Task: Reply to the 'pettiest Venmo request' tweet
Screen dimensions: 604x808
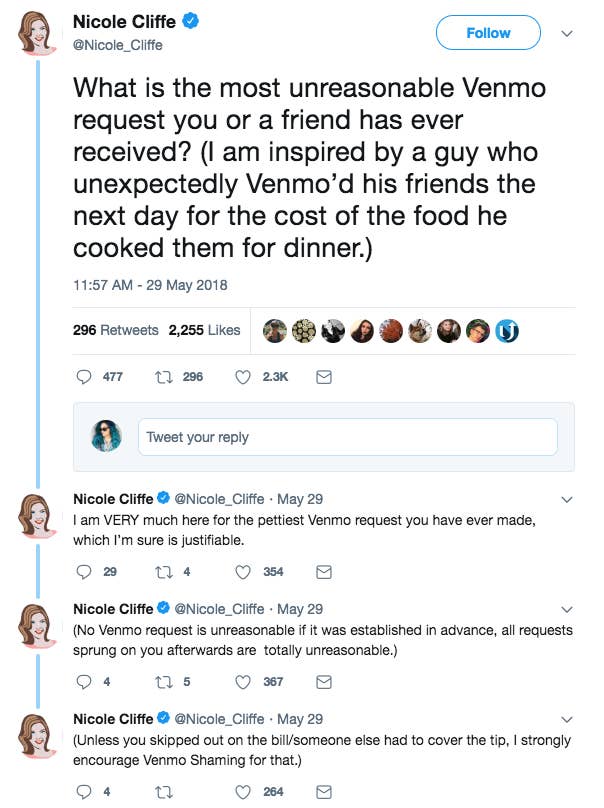Action: (85, 572)
